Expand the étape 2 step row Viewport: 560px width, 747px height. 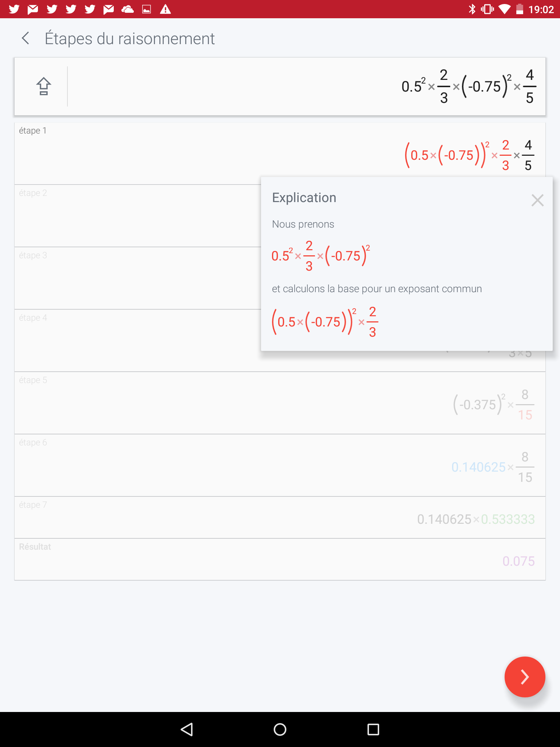click(138, 216)
